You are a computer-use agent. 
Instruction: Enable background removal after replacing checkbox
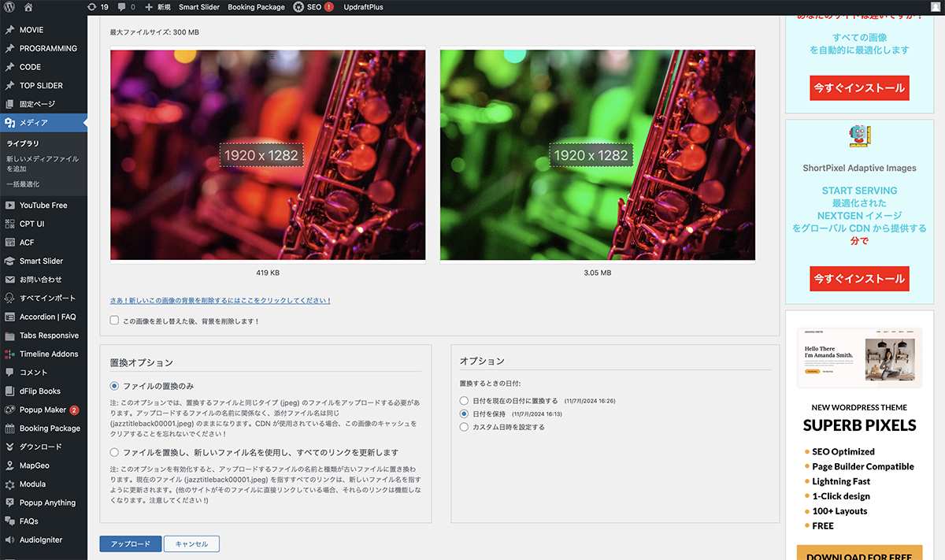[x=115, y=321]
